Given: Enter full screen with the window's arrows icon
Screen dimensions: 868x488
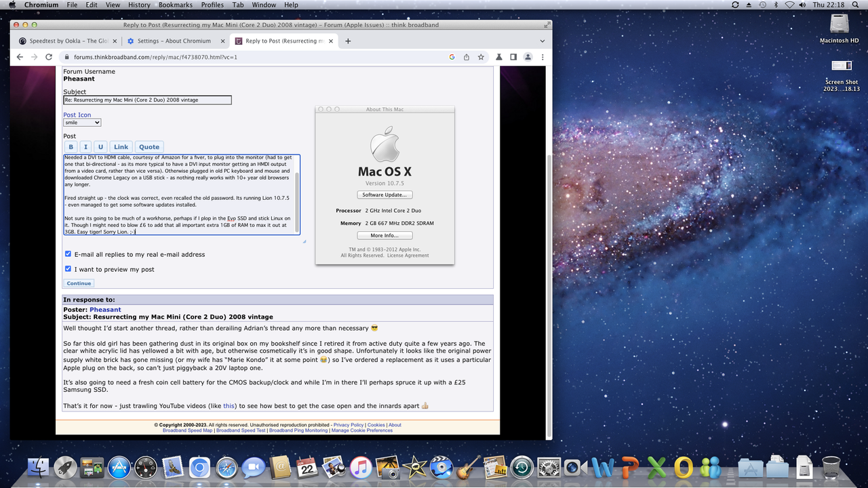Looking at the screenshot, I should (x=547, y=25).
